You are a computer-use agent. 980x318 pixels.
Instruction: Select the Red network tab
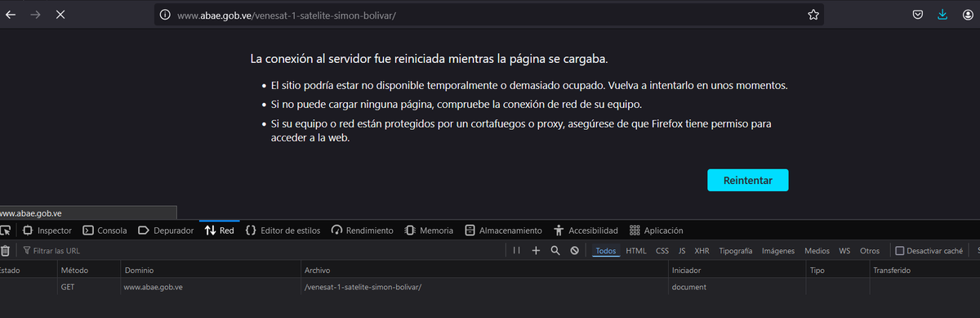click(220, 231)
